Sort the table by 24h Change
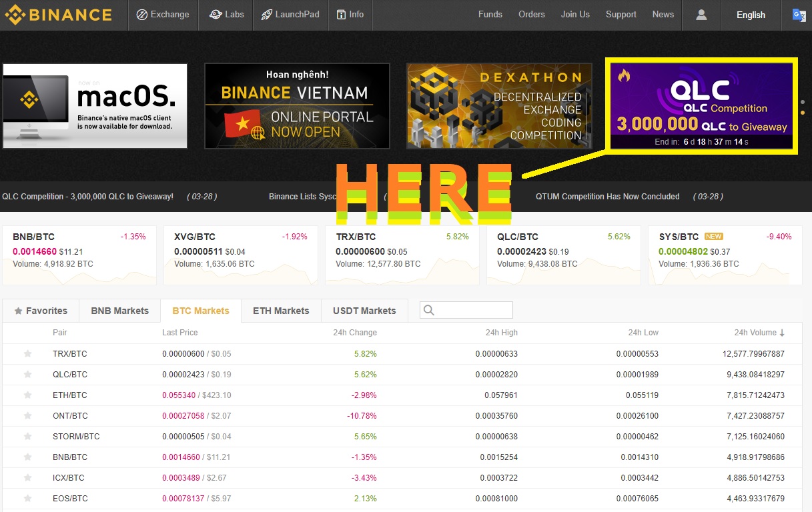Viewport: 812px width, 512px height. tap(355, 333)
